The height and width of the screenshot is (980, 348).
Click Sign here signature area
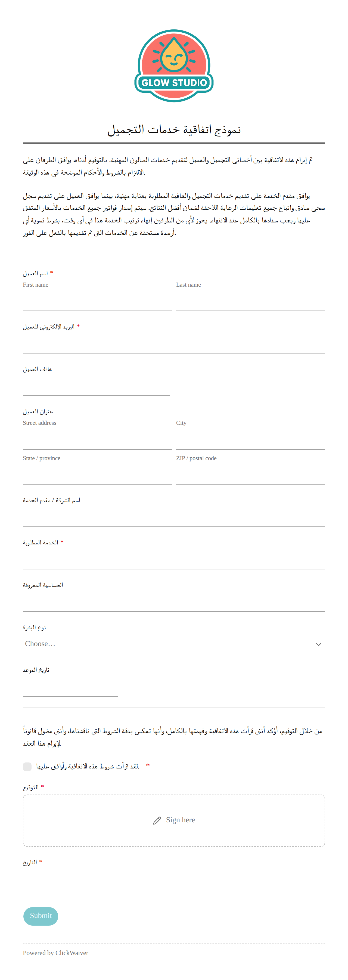coord(174,820)
